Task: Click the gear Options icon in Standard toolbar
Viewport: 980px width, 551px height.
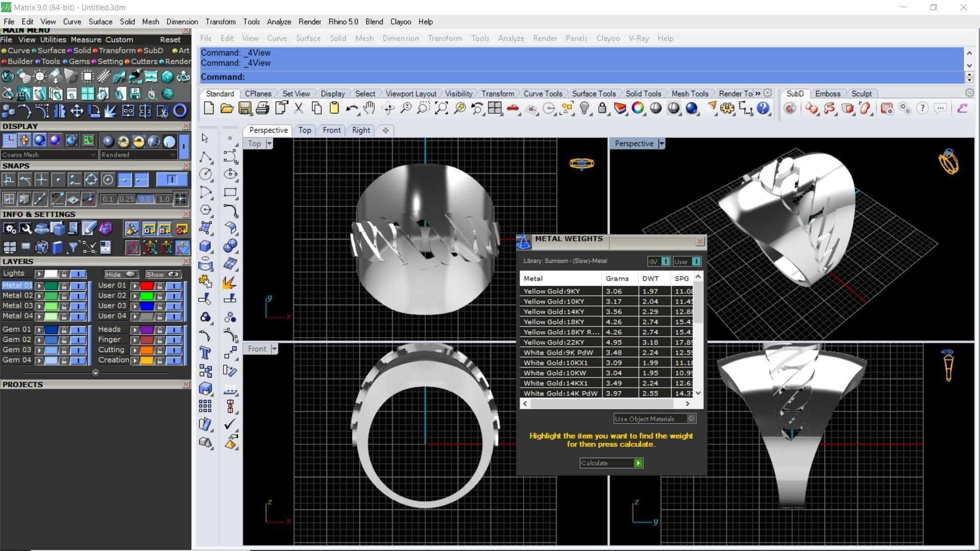Action: pyautogui.click(x=727, y=108)
